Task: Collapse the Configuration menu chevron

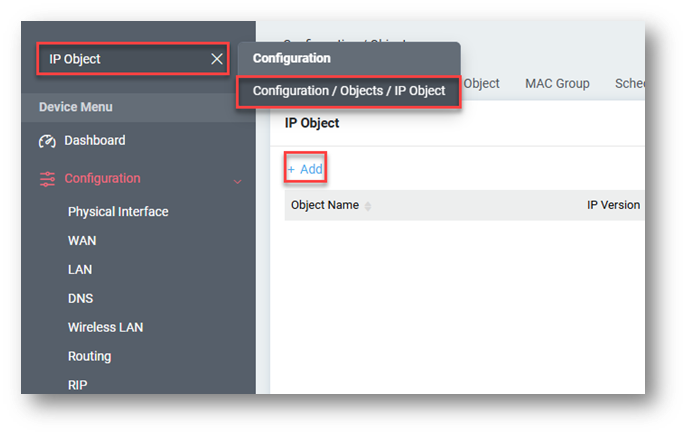Action: tap(237, 181)
